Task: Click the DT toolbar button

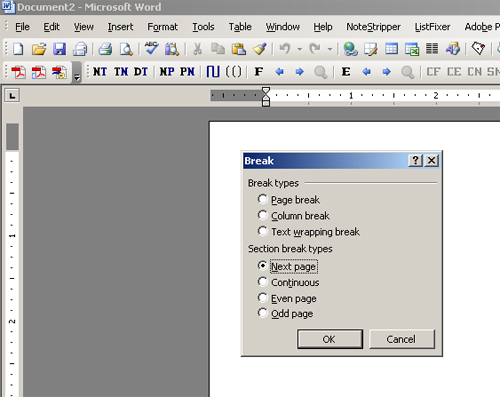Action: pos(141,72)
